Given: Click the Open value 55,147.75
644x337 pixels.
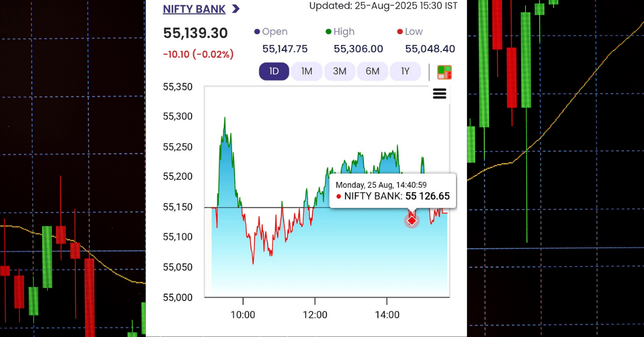Looking at the screenshot, I should (284, 49).
